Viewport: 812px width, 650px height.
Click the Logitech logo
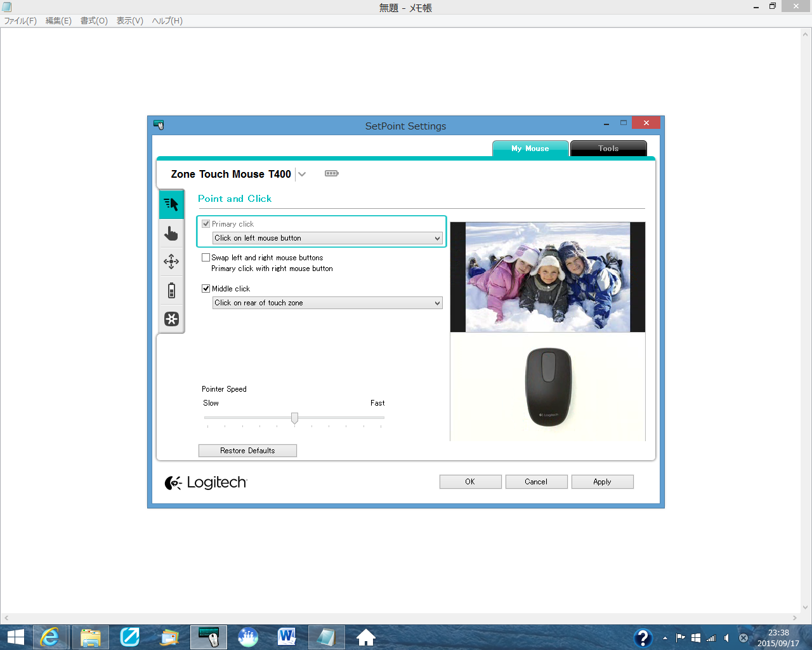(206, 482)
